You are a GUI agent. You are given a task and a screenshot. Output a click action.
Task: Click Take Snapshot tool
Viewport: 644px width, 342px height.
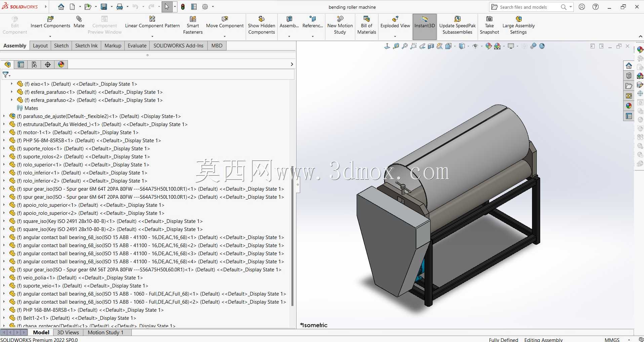pyautogui.click(x=489, y=25)
